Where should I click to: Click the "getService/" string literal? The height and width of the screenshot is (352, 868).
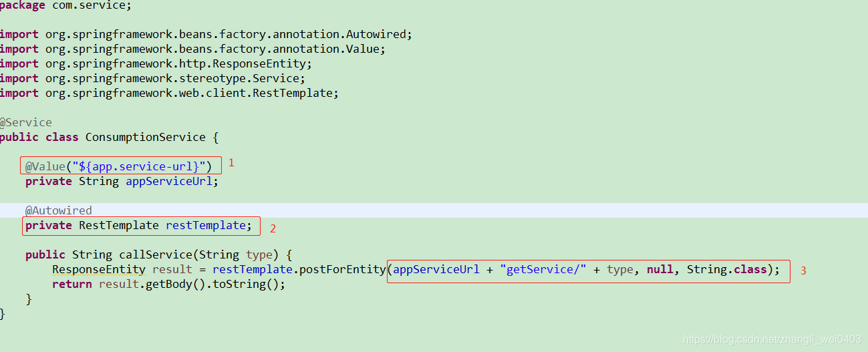543,269
